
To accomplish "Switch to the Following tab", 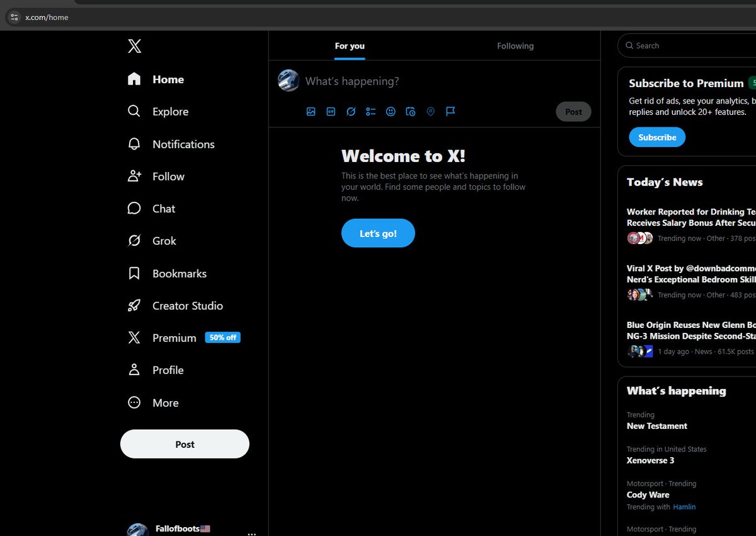I will click(x=515, y=46).
